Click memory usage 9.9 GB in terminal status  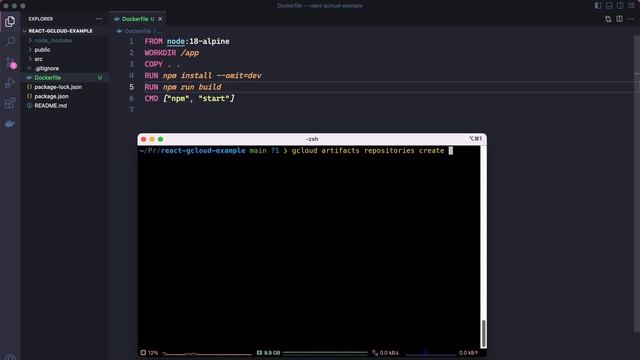269,353
